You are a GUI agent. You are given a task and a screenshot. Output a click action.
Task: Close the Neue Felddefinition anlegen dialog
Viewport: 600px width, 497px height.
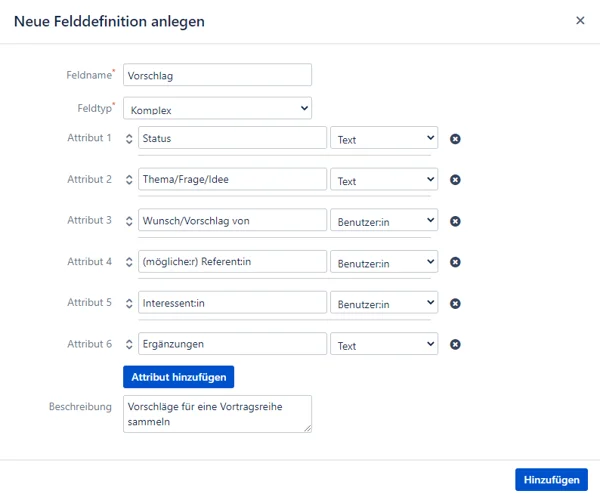pyautogui.click(x=580, y=20)
